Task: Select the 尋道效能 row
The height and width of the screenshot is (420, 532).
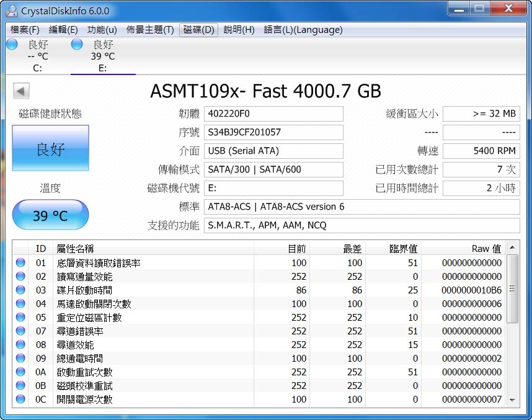Action: (x=259, y=345)
